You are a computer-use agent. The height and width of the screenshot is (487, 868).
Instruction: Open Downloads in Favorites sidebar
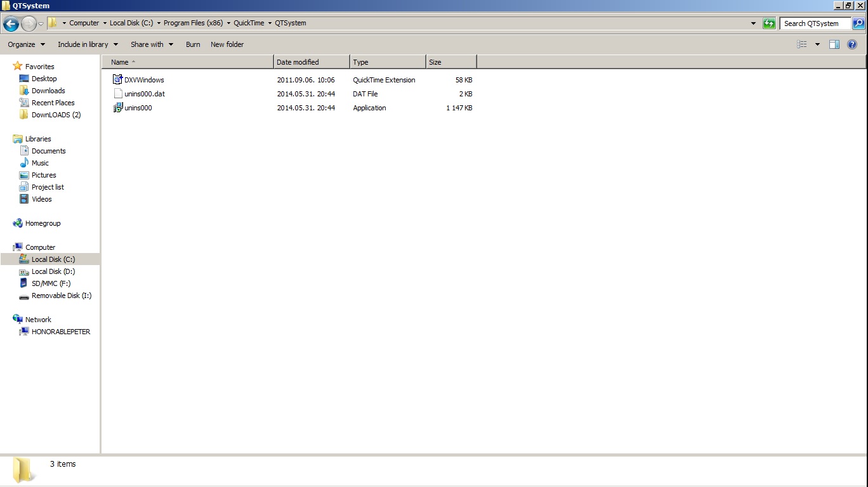coord(48,91)
